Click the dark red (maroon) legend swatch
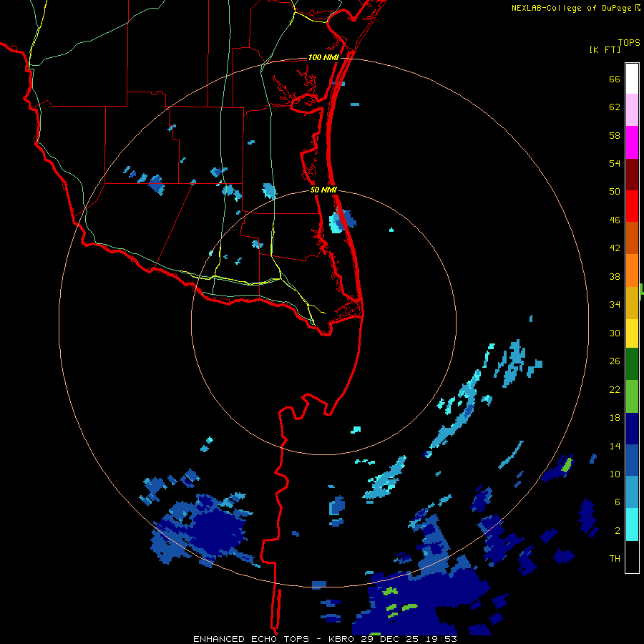Screen dimensions: 644x644 (632, 175)
